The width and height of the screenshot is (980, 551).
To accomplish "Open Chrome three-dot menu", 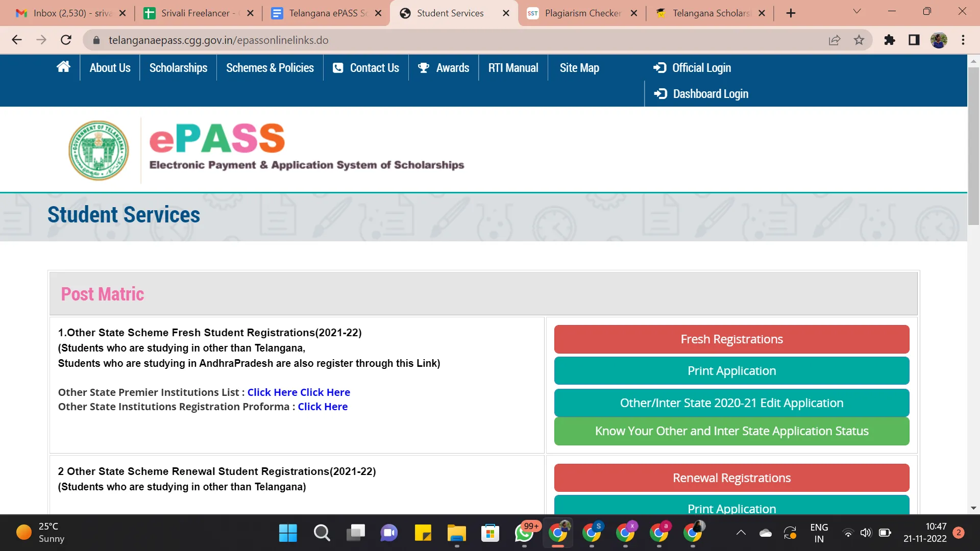I will point(963,40).
